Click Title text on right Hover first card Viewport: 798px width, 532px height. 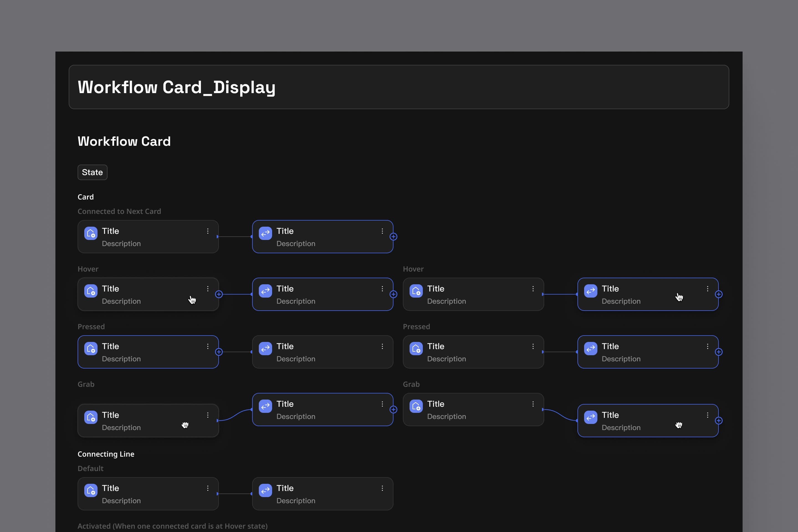tap(435, 289)
